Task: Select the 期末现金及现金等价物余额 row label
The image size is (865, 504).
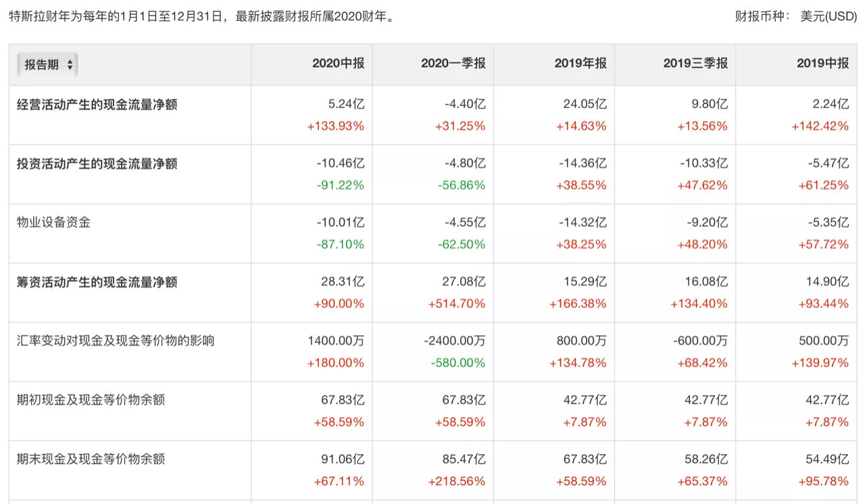Action: pyautogui.click(x=91, y=459)
